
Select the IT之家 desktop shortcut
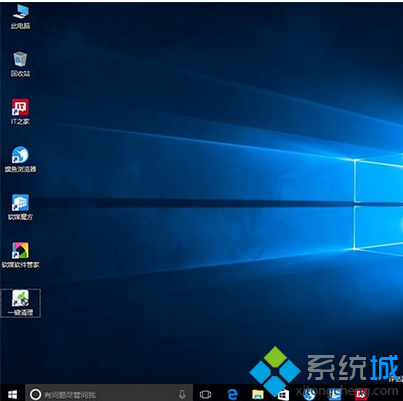(20, 112)
